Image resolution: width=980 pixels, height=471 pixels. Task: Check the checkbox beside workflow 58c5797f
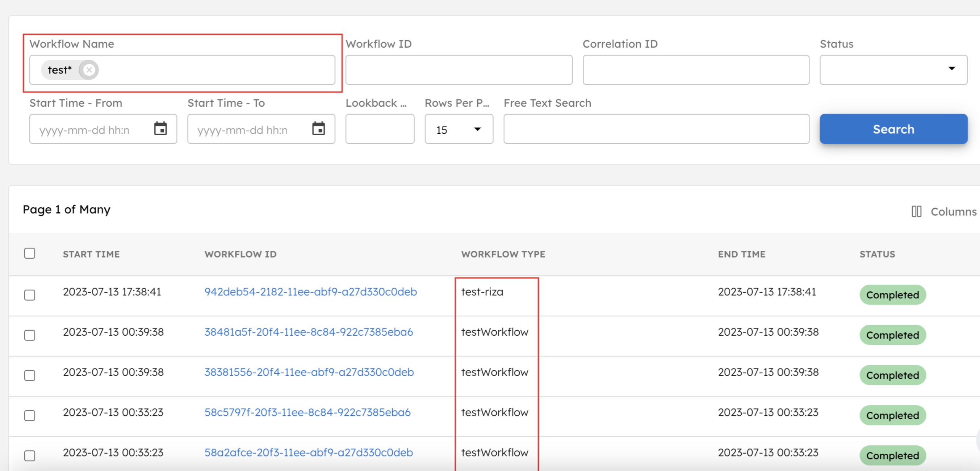pyautogui.click(x=30, y=416)
